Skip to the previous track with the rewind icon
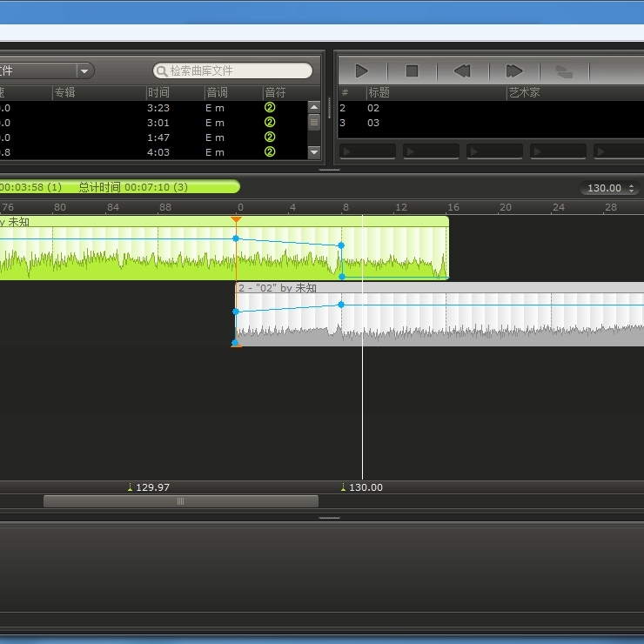Viewport: 644px width, 644px height. click(x=462, y=71)
